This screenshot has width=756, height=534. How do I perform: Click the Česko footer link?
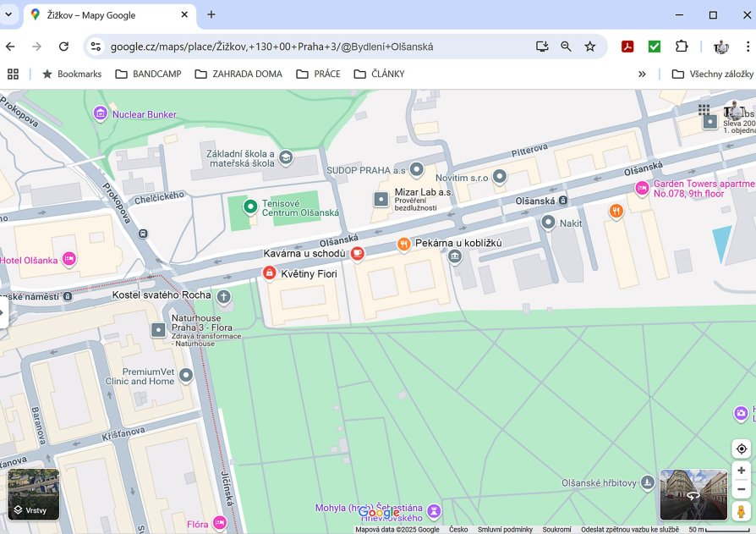point(458,529)
